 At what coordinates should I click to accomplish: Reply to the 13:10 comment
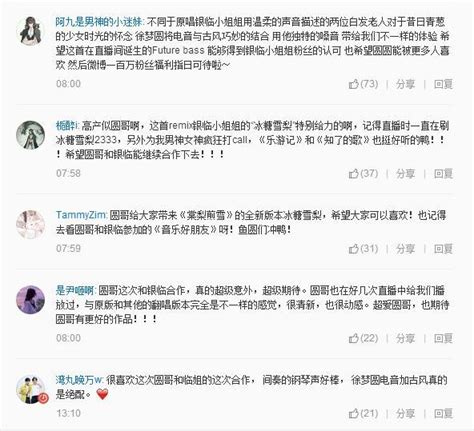(x=443, y=414)
